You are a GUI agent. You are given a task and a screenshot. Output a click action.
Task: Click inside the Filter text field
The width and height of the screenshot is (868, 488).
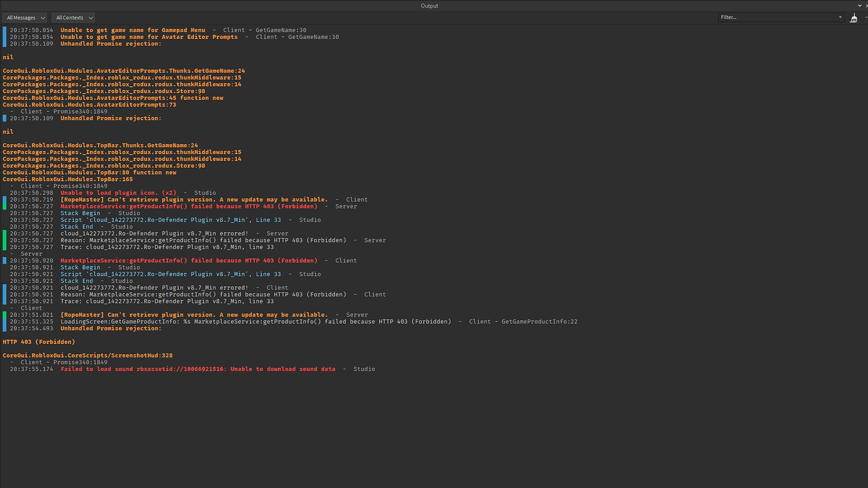777,18
